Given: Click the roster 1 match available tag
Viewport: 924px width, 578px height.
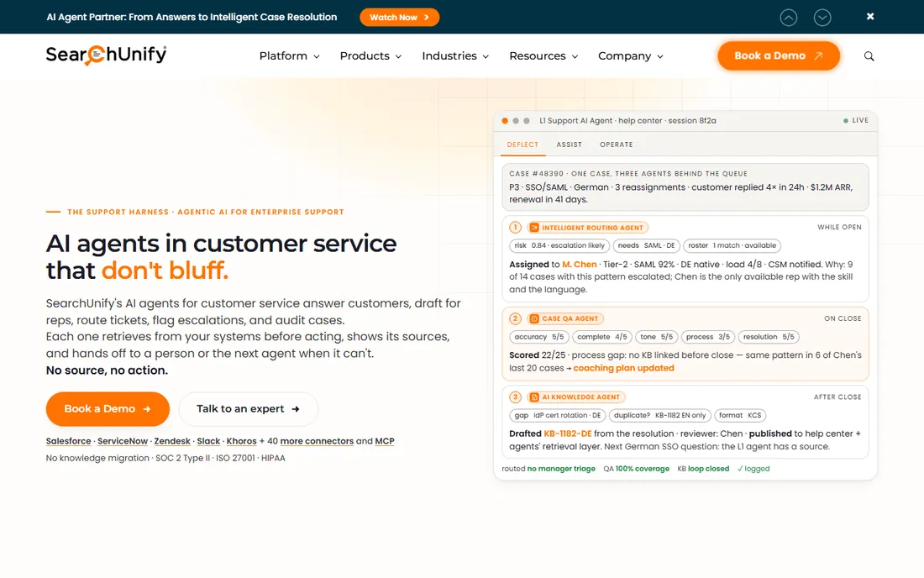Looking at the screenshot, I should (732, 245).
